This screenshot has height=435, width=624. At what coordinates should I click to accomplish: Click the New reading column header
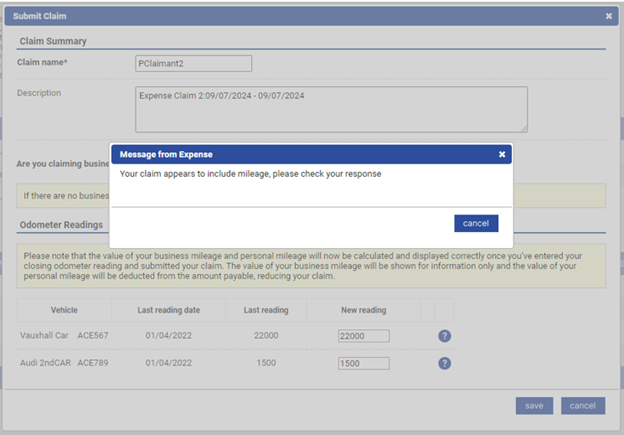point(363,310)
